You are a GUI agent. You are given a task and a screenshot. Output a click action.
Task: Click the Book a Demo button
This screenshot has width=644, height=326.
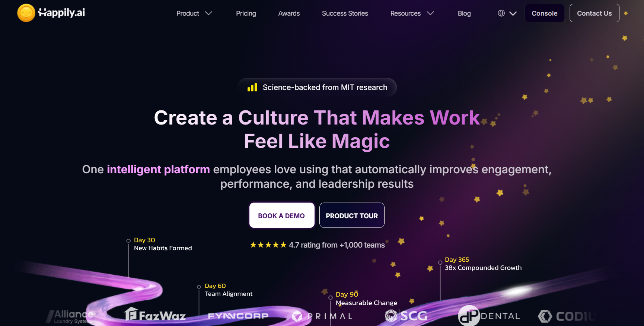click(282, 215)
